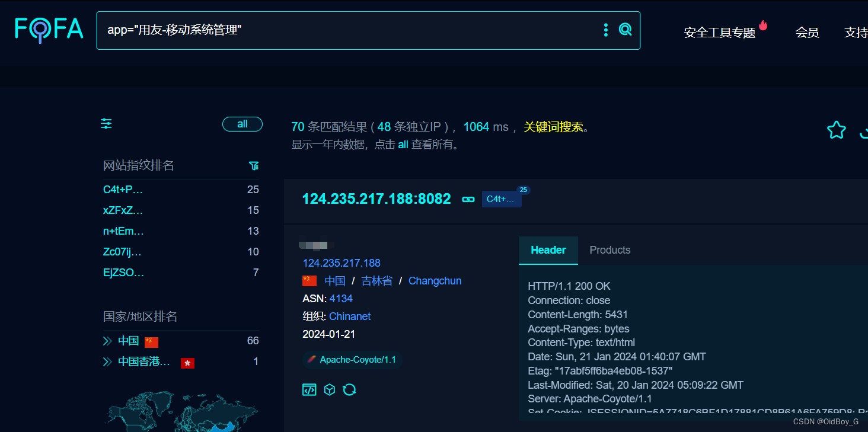Viewport: 868px width, 432px height.
Task: Toggle the all results filter button
Action: (242, 124)
